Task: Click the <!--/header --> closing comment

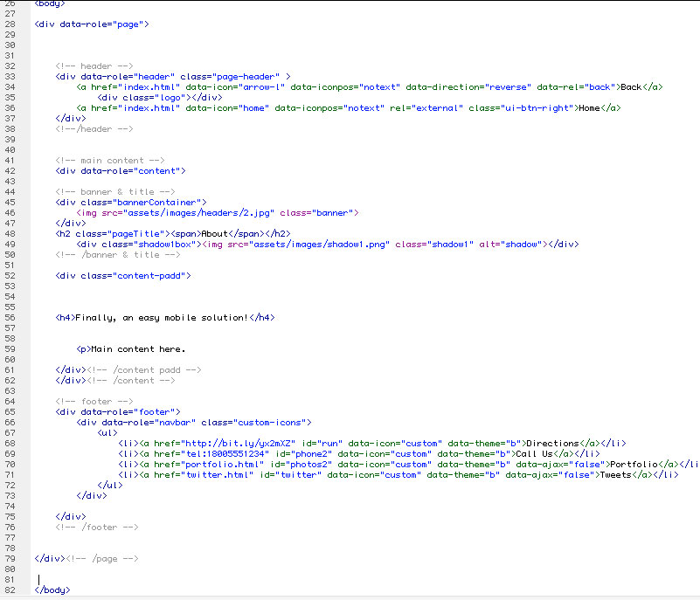Action: pos(94,129)
